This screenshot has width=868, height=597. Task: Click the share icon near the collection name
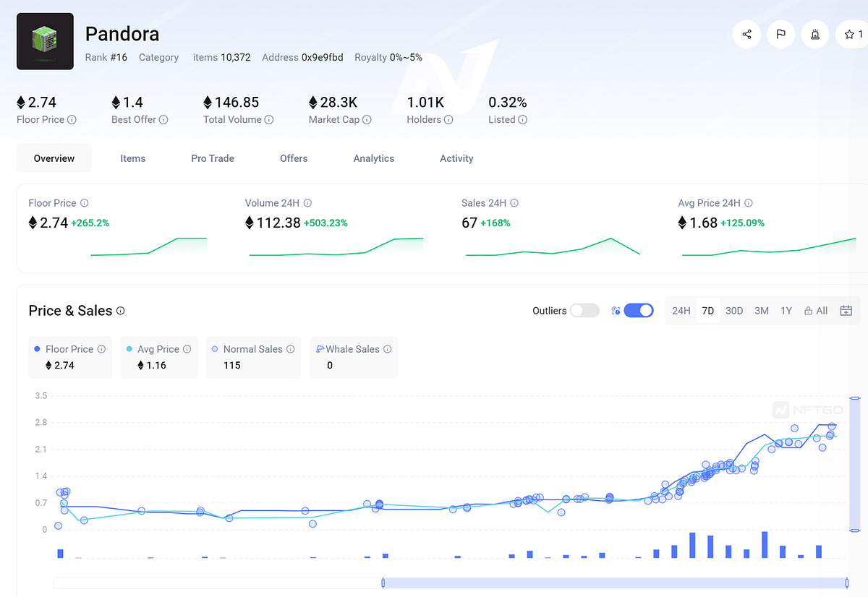[x=746, y=34]
